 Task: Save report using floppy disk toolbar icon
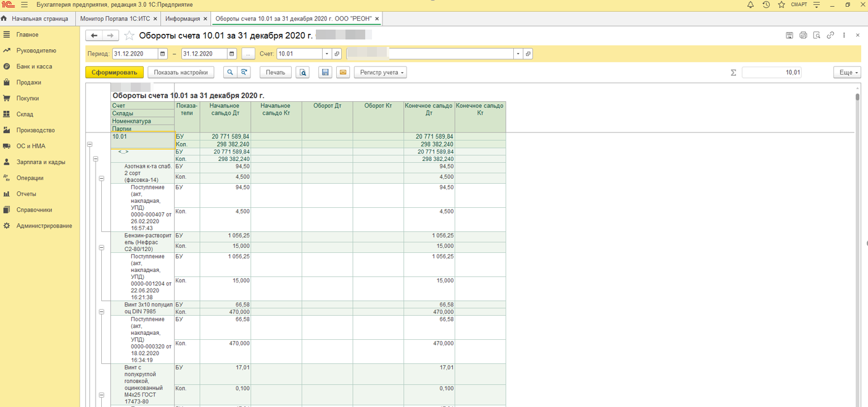click(x=325, y=73)
